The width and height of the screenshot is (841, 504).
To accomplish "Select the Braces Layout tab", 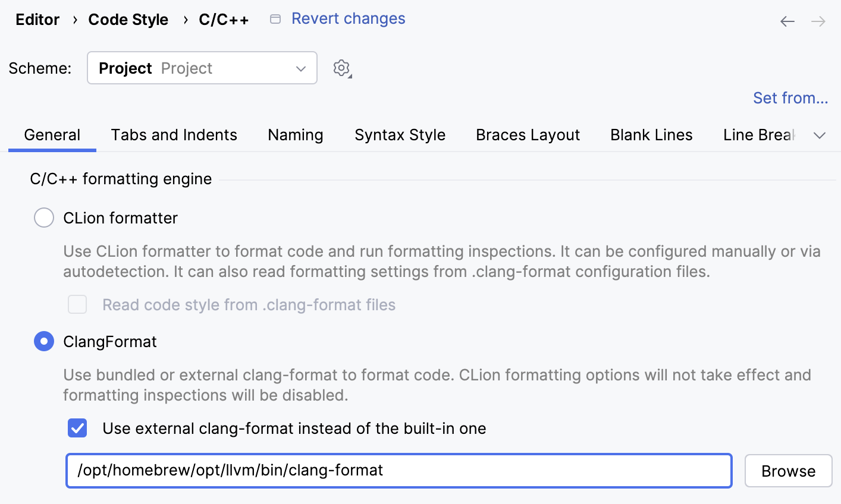I will pos(528,135).
